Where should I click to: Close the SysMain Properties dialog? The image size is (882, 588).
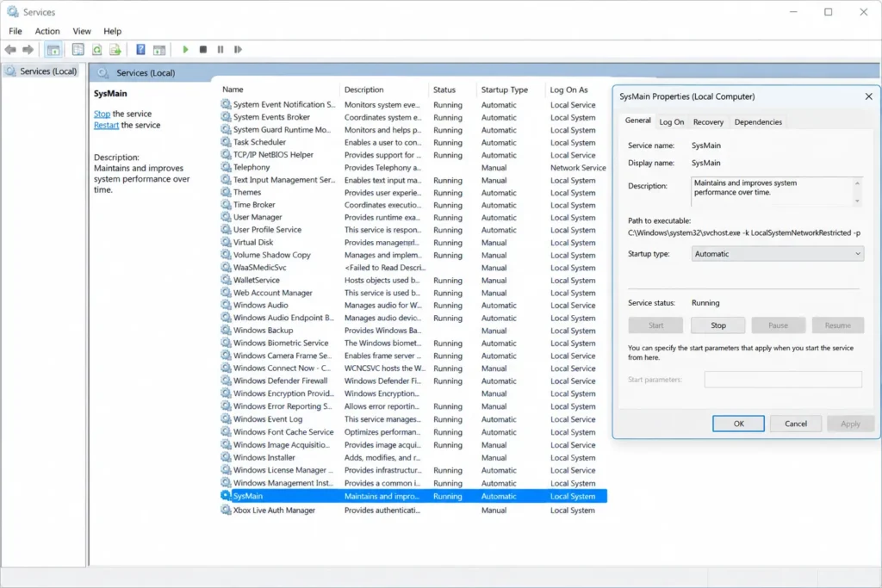pos(868,96)
